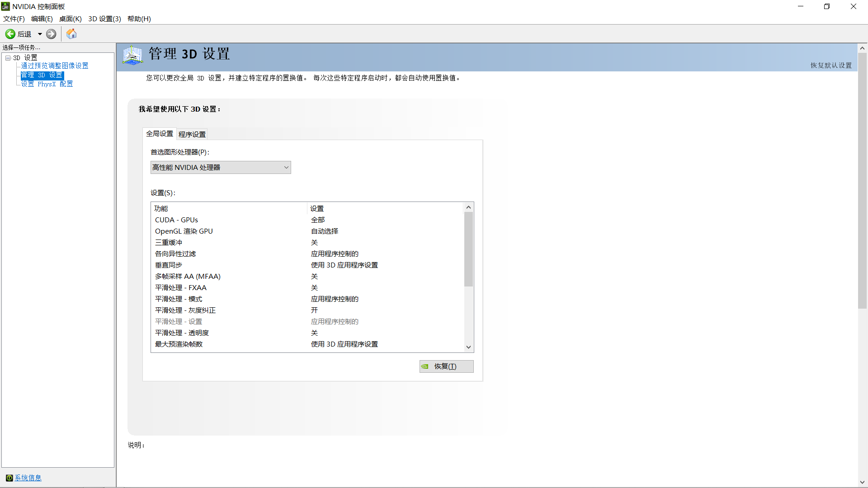Collapse the 3D 设置 tree node
Screen dimensions: 868x488
tap(8, 58)
